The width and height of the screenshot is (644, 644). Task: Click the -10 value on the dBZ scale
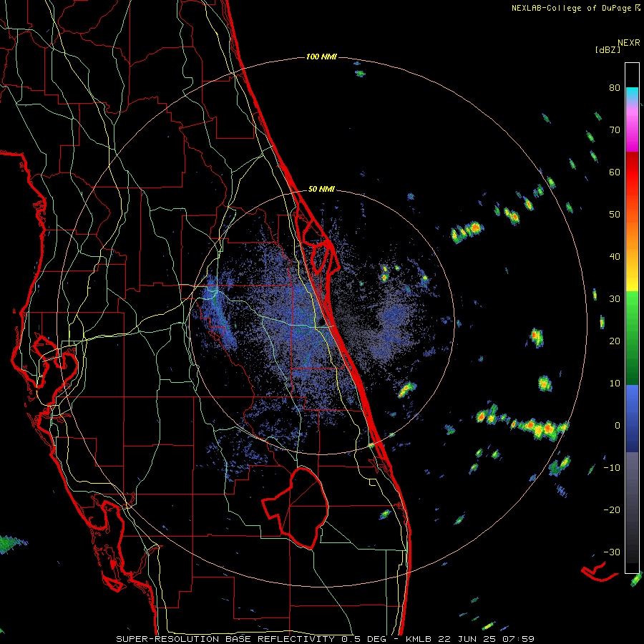pos(612,468)
